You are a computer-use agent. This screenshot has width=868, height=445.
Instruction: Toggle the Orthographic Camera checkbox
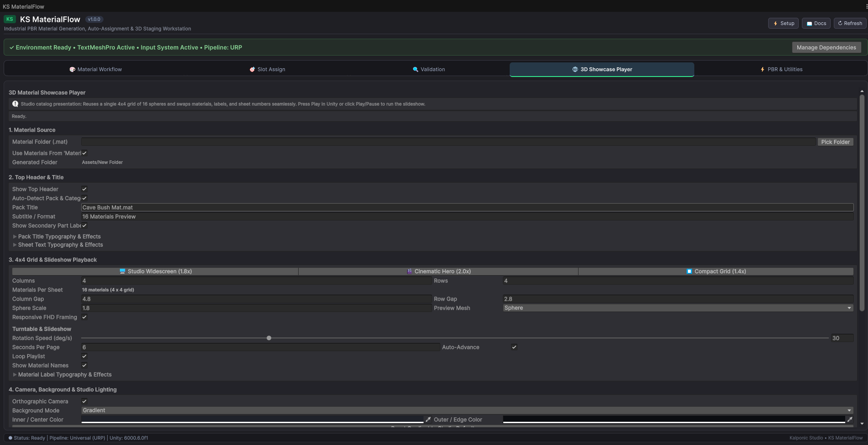coord(84,401)
